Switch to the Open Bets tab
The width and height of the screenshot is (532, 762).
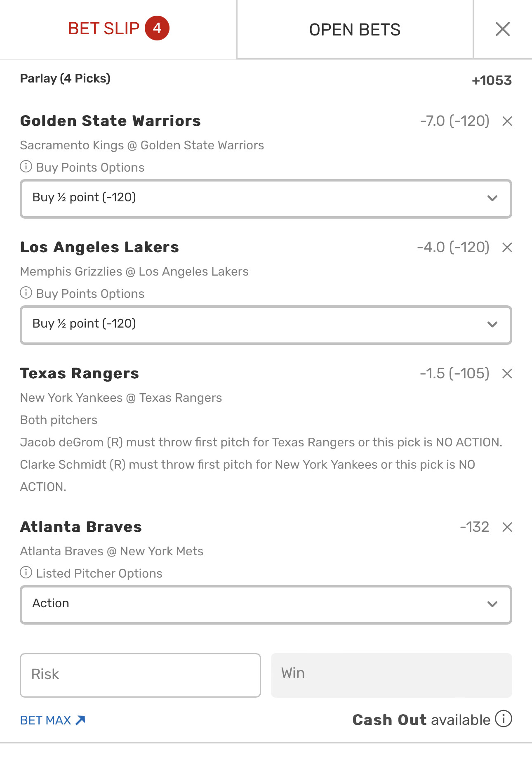coord(355,30)
